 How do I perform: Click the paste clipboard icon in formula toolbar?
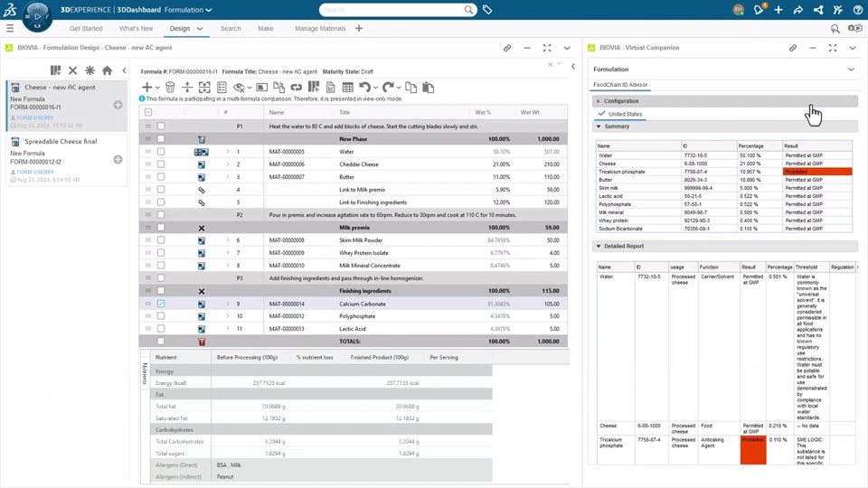point(429,88)
